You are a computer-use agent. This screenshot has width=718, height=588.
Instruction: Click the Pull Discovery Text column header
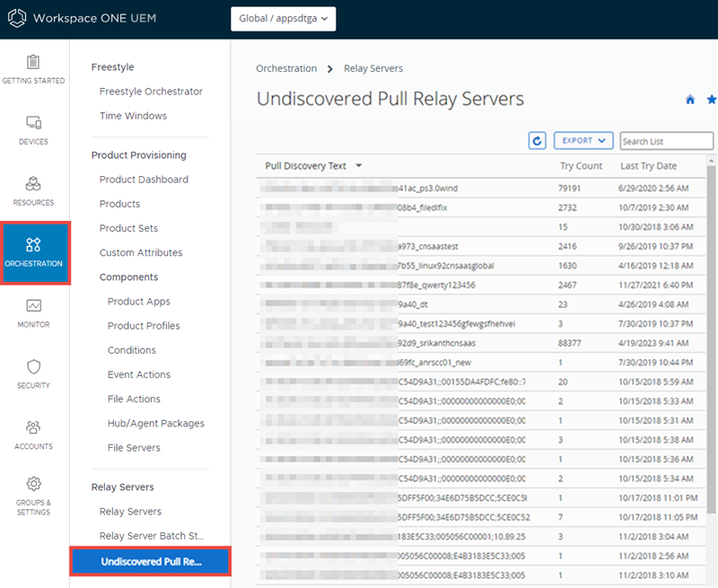pyautogui.click(x=305, y=166)
